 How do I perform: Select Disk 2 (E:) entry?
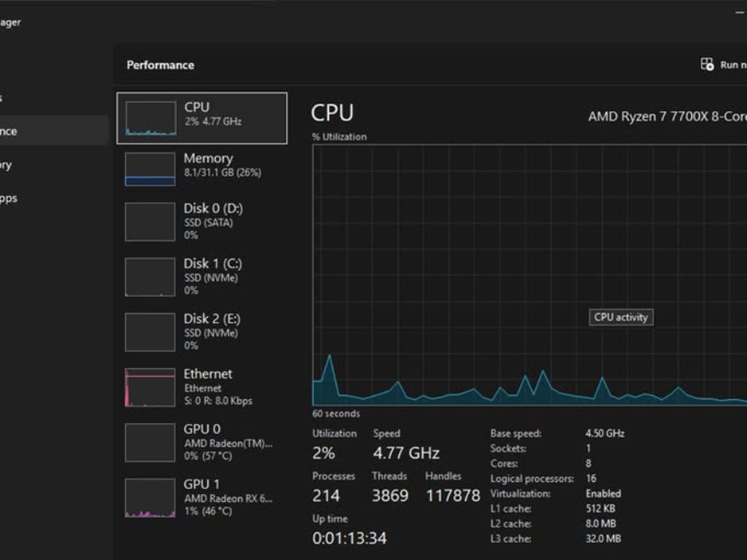[202, 332]
